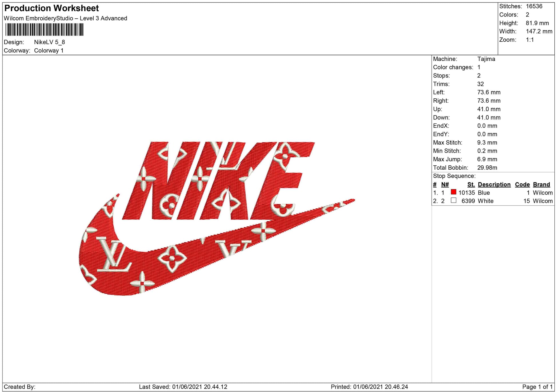Click the red color swatch in stop 1
557x392 pixels.
point(453,192)
